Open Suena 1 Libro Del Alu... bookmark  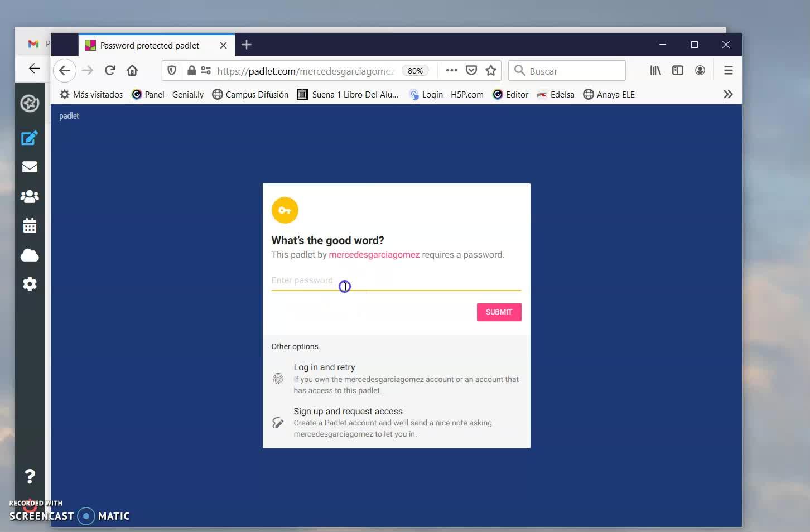(x=348, y=94)
